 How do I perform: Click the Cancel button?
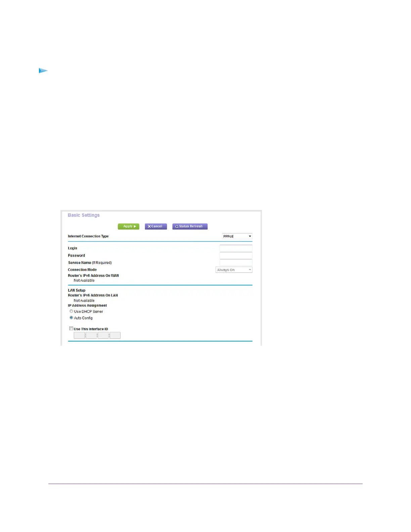(156, 226)
